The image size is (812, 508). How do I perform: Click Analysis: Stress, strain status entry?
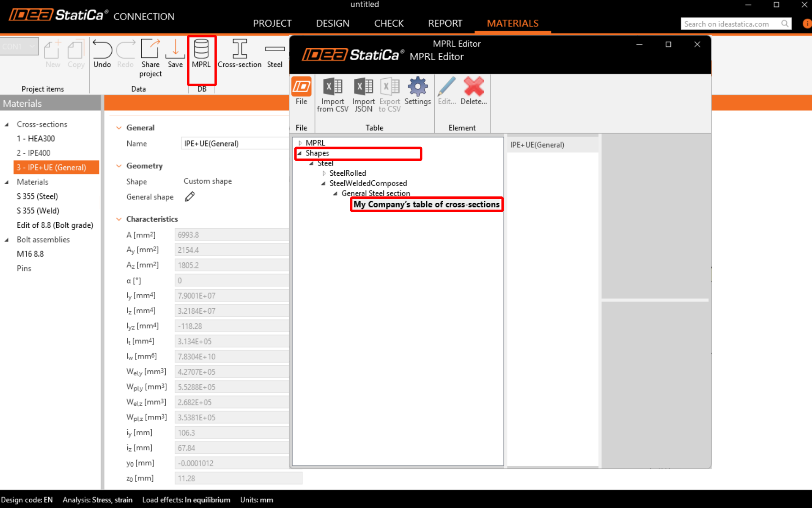tap(98, 500)
